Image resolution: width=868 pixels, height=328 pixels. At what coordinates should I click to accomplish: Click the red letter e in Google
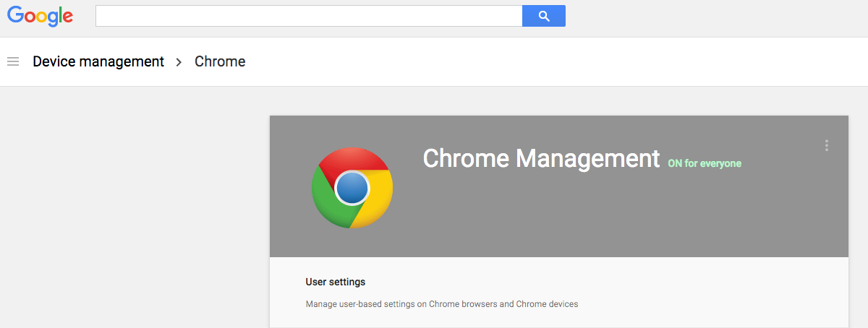point(68,17)
